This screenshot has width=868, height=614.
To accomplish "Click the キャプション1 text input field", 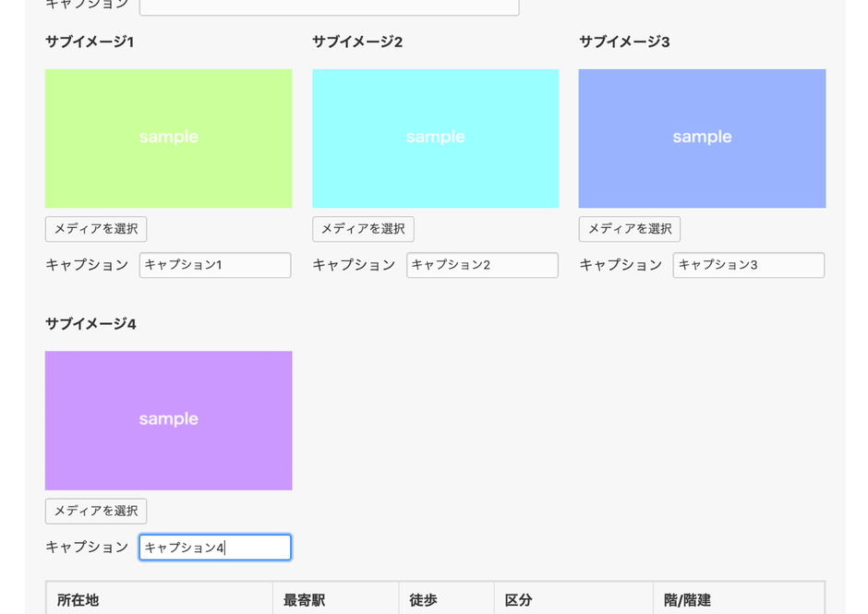I will coord(214,265).
